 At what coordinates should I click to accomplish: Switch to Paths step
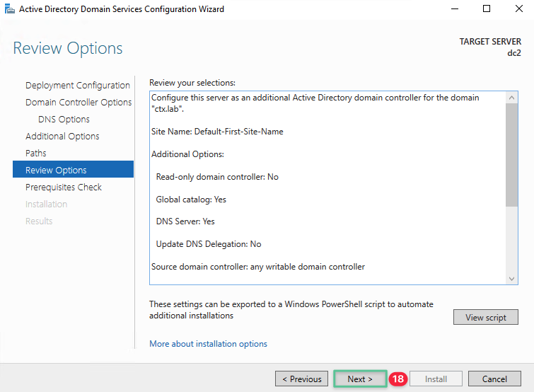[x=36, y=154]
